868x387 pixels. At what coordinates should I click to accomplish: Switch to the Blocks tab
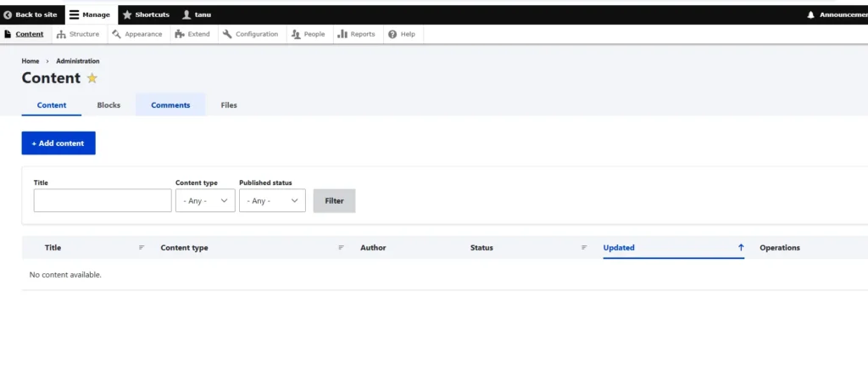click(108, 104)
